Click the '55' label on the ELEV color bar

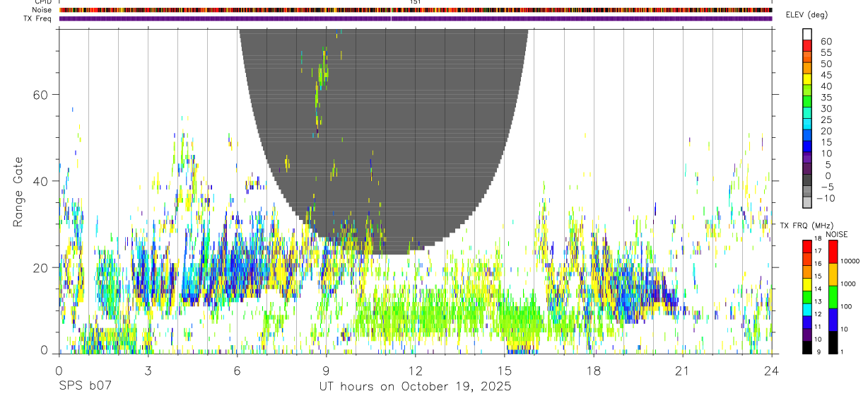(826, 53)
